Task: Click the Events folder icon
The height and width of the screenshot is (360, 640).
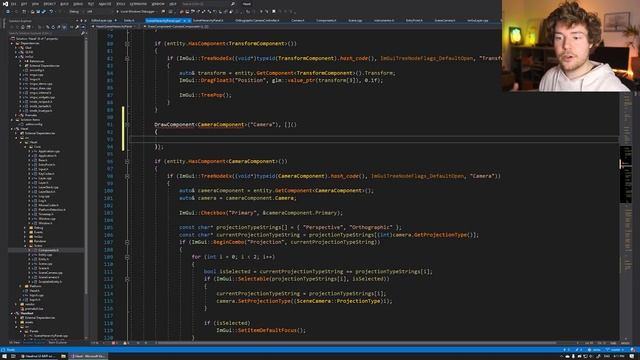Action: coord(31,232)
